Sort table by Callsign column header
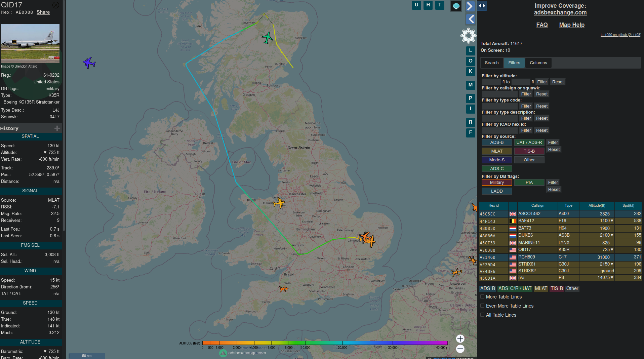The height and width of the screenshot is (359, 644). click(x=538, y=205)
